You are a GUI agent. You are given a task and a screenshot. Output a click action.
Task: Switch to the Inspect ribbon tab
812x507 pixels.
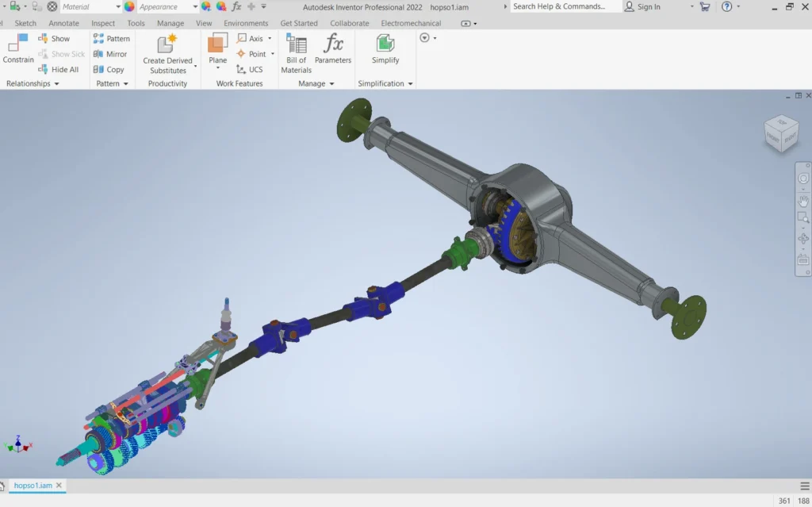point(103,23)
